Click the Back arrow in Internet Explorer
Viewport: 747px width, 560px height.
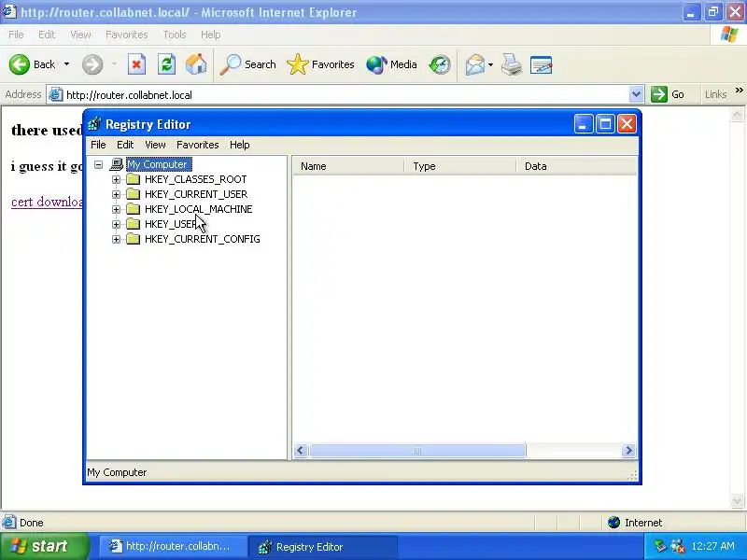click(20, 64)
